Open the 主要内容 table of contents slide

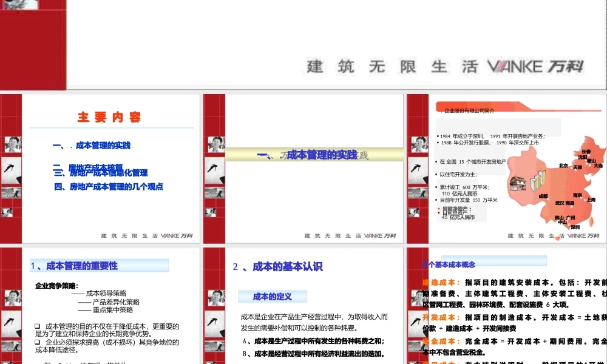(100, 169)
